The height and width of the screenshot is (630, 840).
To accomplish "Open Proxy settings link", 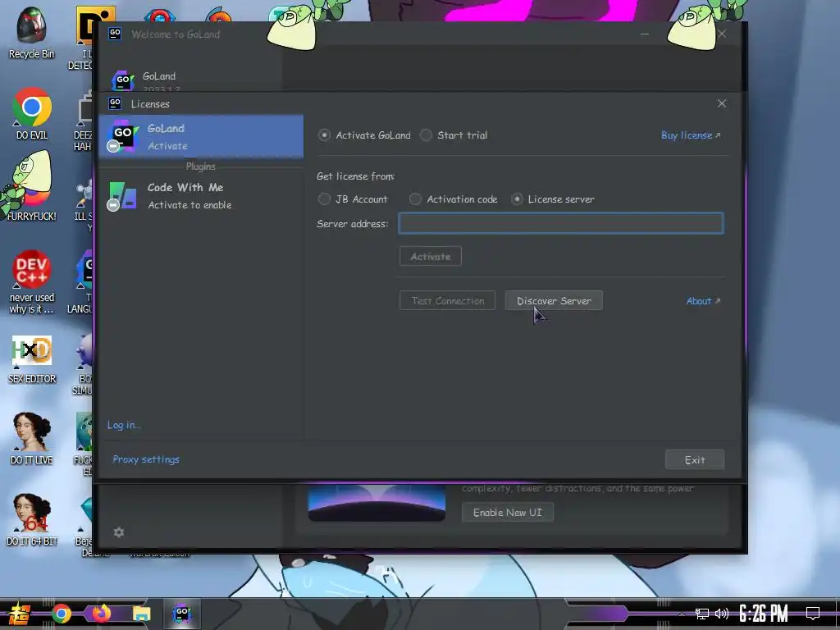I will click(146, 459).
